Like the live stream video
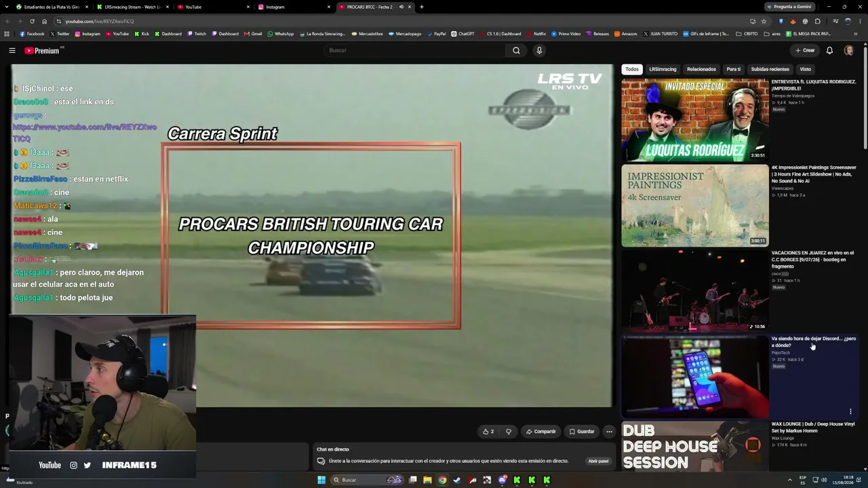Screen dimensions: 868x488 pos(488,432)
